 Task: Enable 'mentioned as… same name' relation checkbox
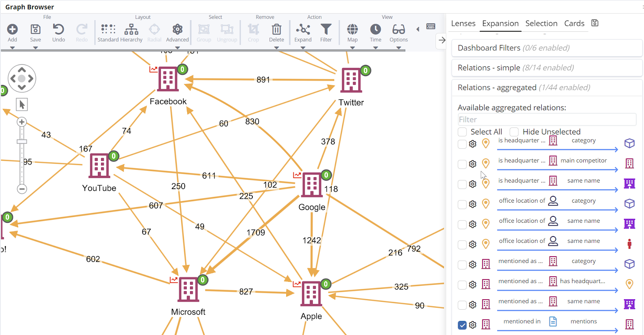(x=462, y=305)
